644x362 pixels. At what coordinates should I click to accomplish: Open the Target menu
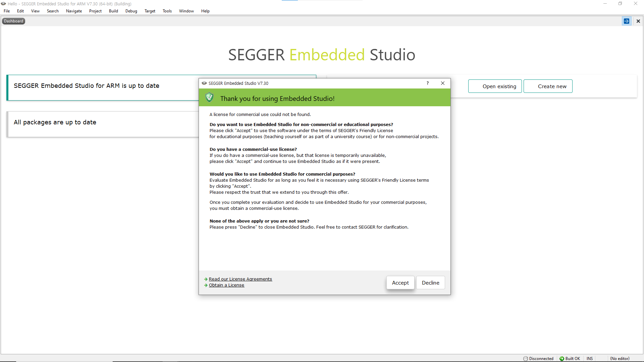click(150, 11)
